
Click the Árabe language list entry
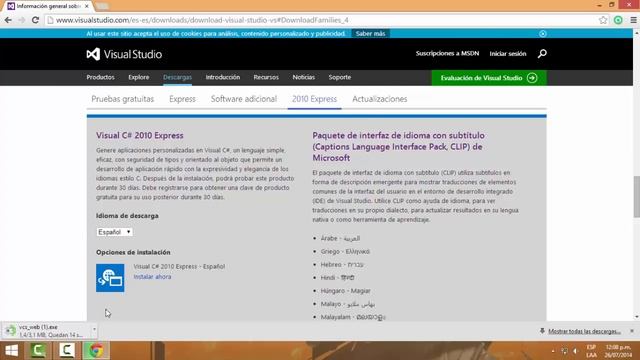[x=340, y=238]
